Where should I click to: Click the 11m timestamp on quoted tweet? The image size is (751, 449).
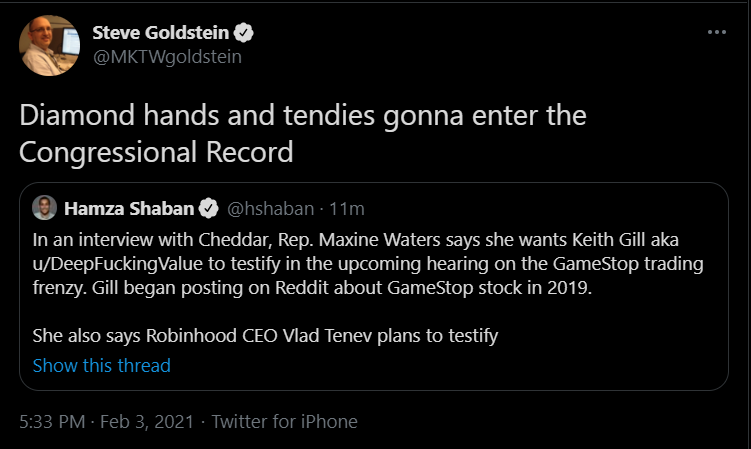(348, 209)
